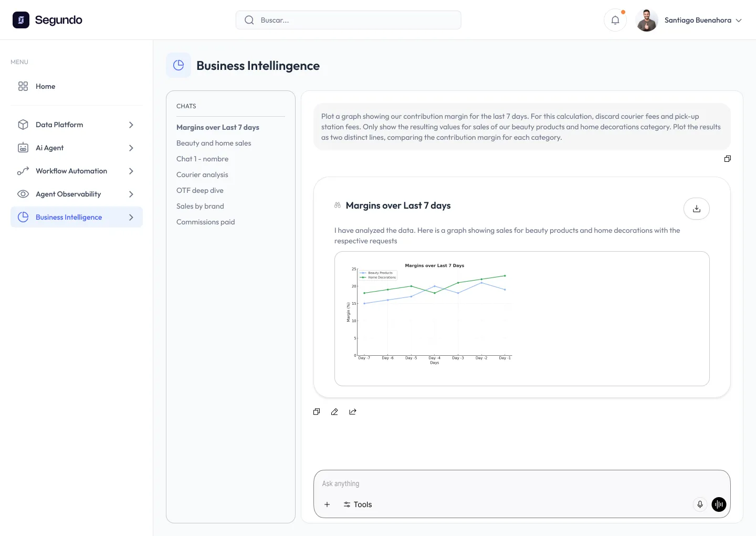
Task: Go to Workflow Automation in the sidebar
Action: tap(71, 171)
